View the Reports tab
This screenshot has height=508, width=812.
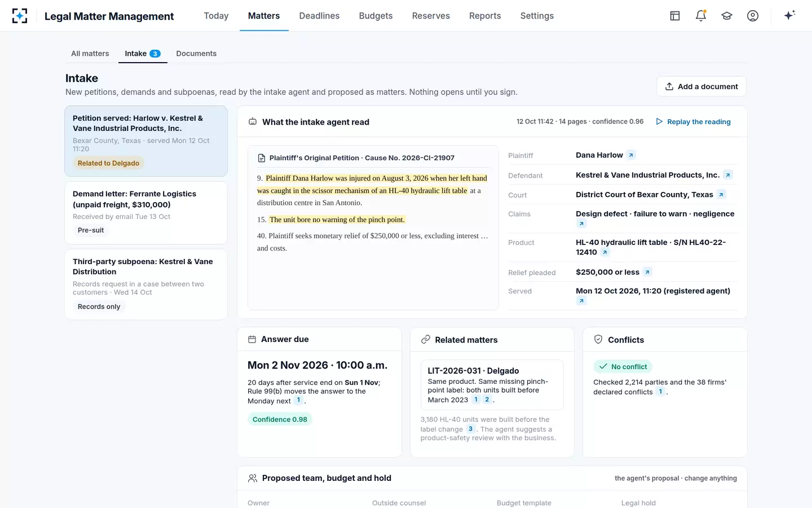(485, 16)
